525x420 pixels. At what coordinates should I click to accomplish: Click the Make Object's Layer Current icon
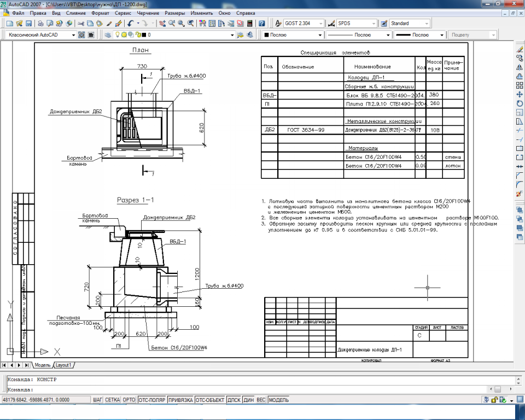(x=240, y=35)
